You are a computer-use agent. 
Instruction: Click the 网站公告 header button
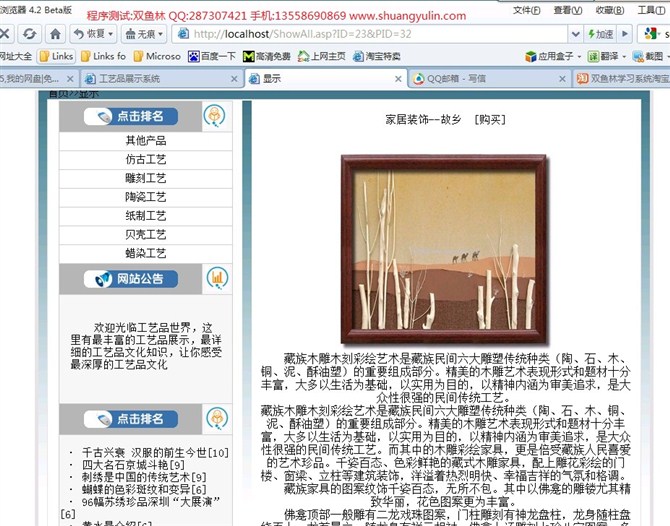pyautogui.click(x=131, y=279)
